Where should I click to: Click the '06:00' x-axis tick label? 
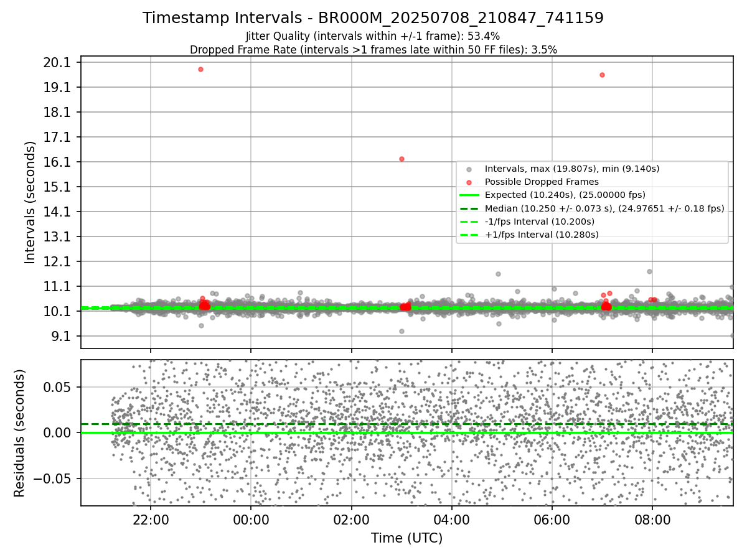coord(552,520)
